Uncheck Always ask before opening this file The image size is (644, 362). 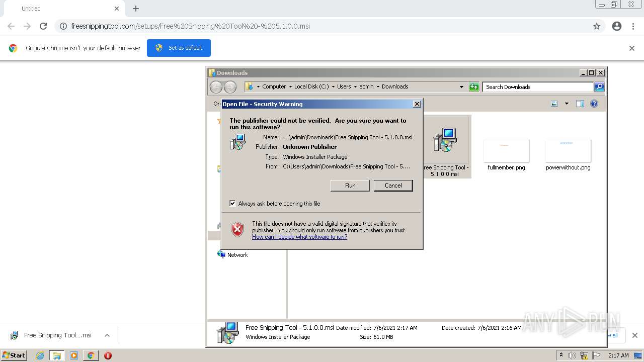tap(232, 203)
